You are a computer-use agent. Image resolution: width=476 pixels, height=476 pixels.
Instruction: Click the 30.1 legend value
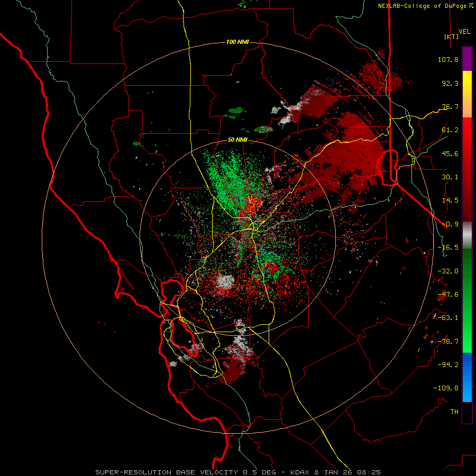point(450,177)
